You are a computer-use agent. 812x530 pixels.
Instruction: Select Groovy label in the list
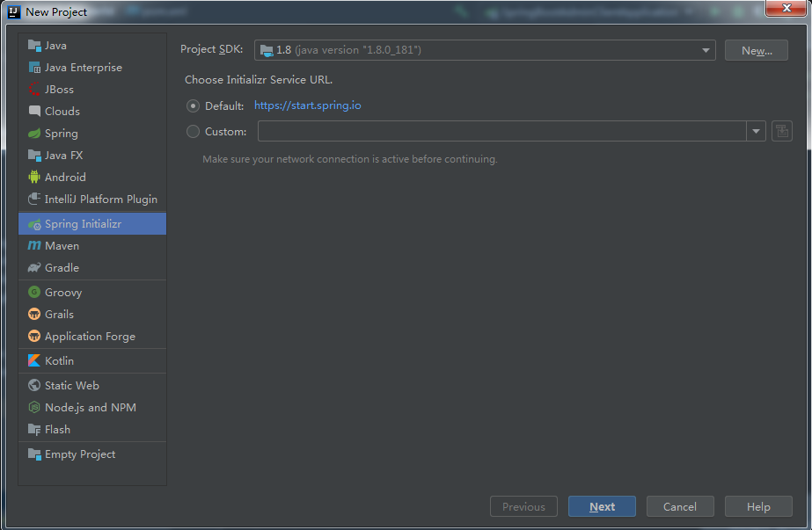tap(63, 293)
